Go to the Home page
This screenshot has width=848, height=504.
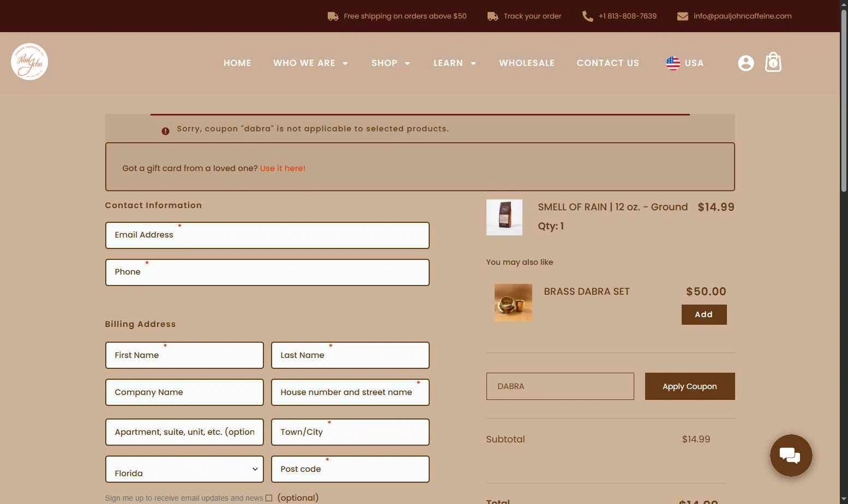pyautogui.click(x=237, y=63)
